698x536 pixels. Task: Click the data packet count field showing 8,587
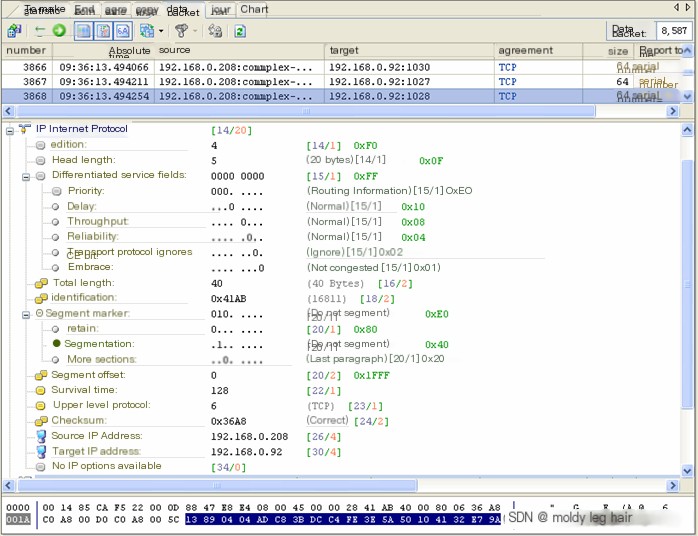tap(674, 31)
